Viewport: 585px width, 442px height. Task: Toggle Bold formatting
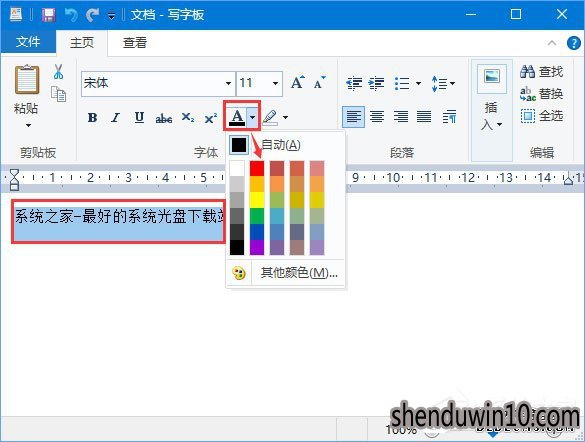tap(92, 118)
